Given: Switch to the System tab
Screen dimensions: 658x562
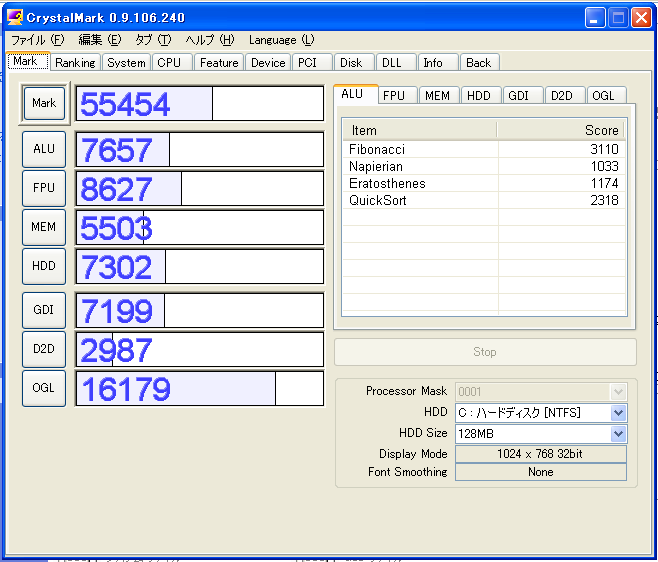Looking at the screenshot, I should coord(126,63).
